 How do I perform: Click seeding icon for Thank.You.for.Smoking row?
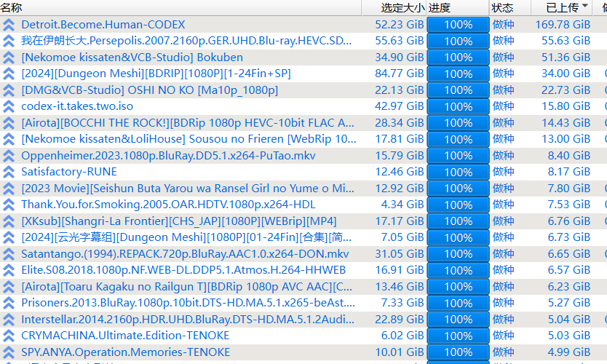click(x=9, y=205)
